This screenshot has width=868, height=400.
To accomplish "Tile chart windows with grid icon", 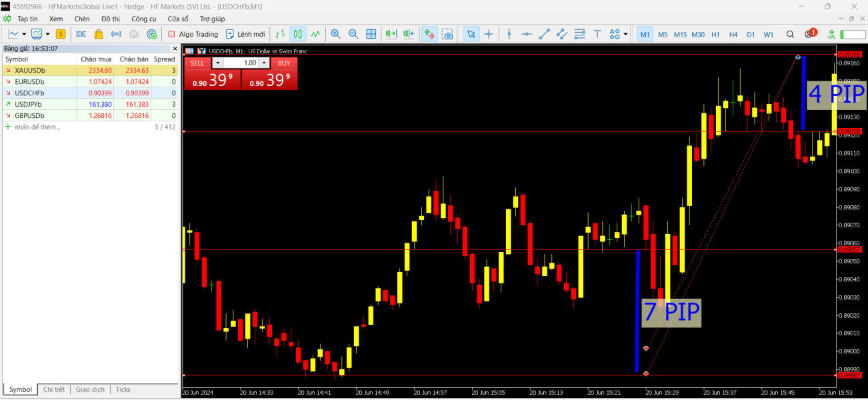I will pyautogui.click(x=371, y=34).
